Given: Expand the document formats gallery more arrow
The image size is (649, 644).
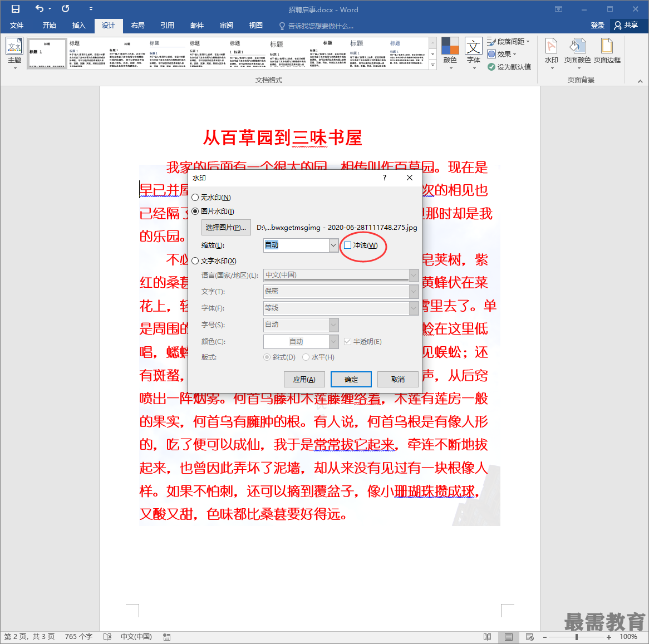Looking at the screenshot, I should click(433, 65).
